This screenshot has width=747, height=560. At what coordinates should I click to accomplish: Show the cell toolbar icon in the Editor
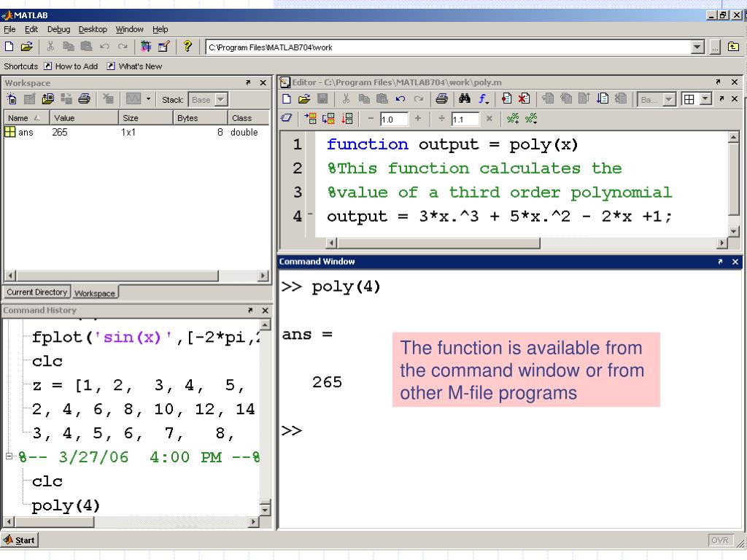(286, 118)
